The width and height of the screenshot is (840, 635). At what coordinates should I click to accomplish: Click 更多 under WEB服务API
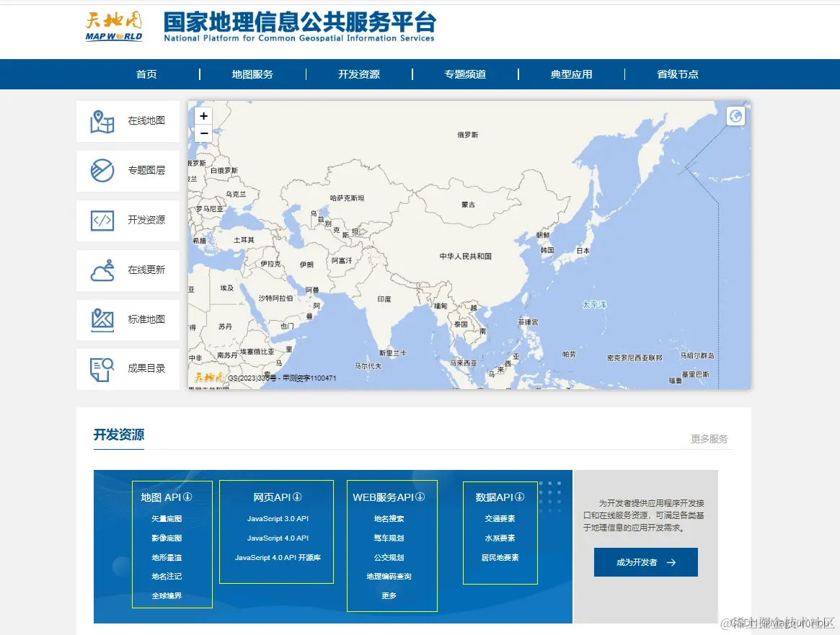(x=389, y=596)
